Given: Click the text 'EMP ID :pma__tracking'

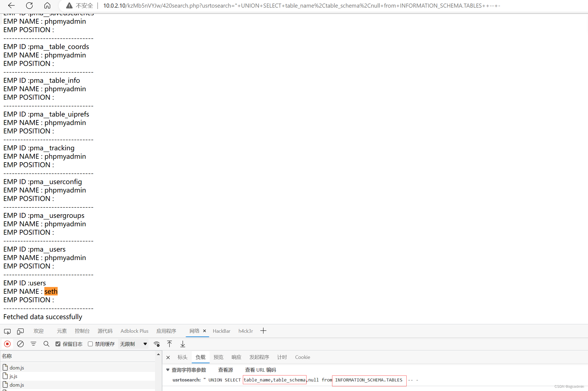Looking at the screenshot, I should tap(39, 148).
